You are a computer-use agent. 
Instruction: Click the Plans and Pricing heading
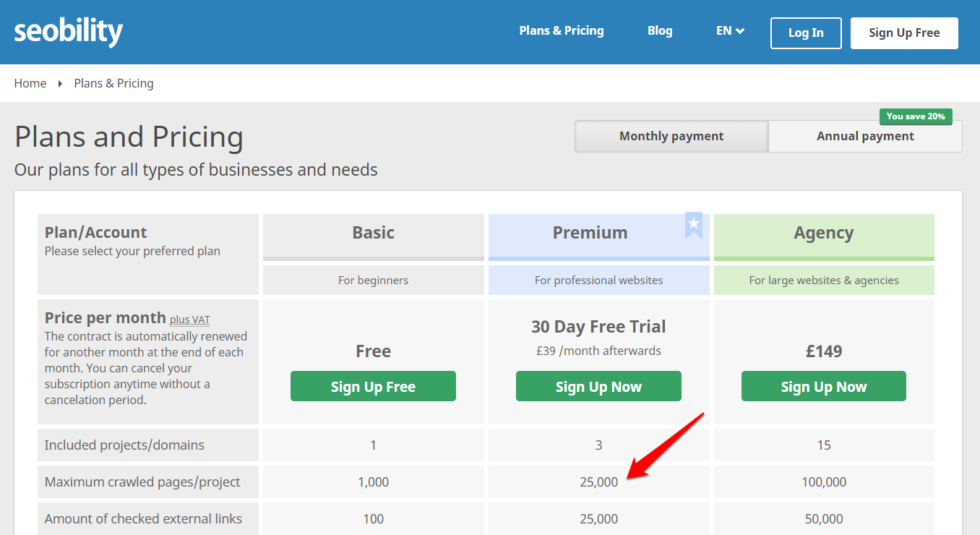point(129,137)
